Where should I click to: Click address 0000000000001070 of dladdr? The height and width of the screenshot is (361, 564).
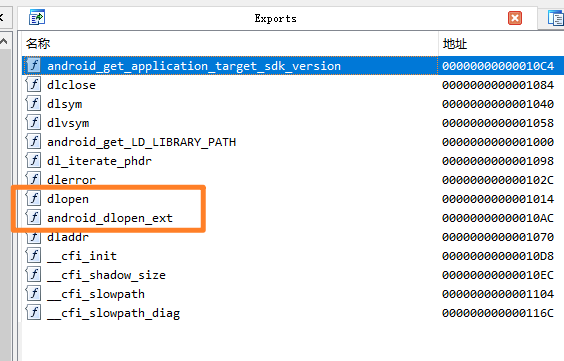coord(498,237)
